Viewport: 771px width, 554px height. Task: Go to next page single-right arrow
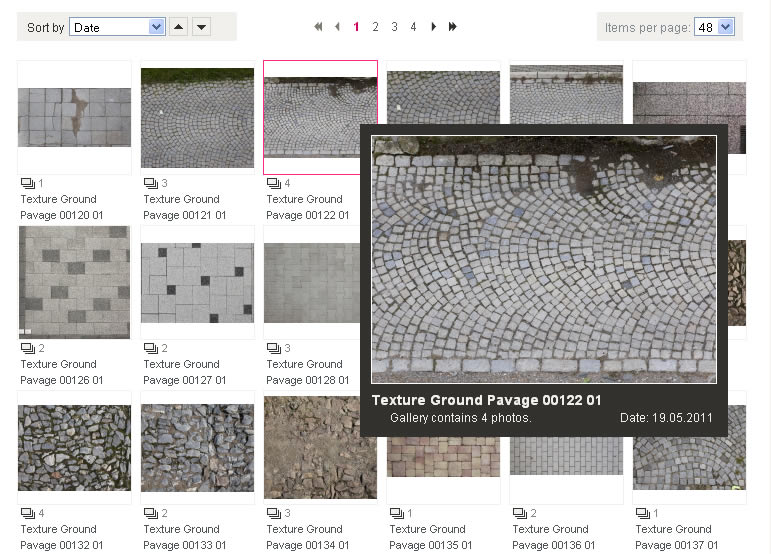click(433, 27)
